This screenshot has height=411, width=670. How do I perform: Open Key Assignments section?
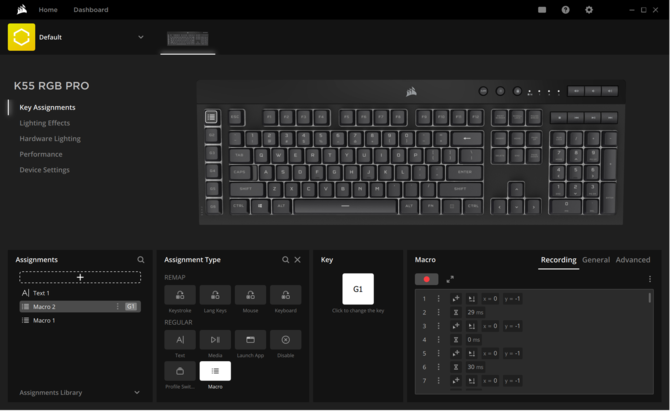(x=47, y=107)
